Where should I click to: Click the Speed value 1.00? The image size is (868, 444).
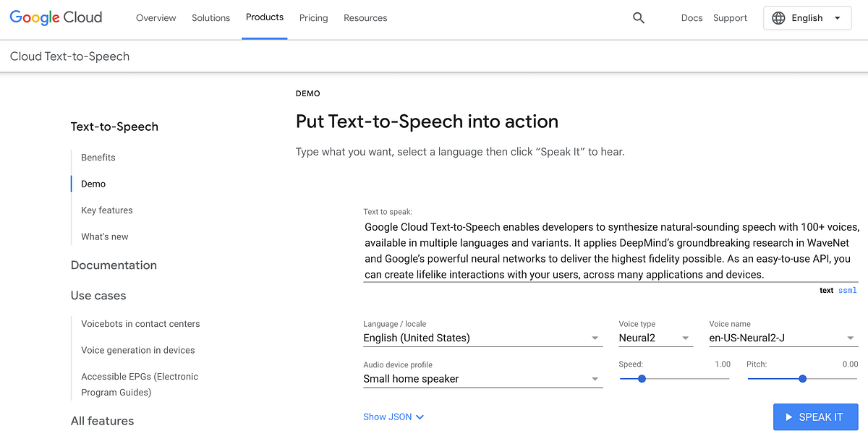(x=723, y=364)
